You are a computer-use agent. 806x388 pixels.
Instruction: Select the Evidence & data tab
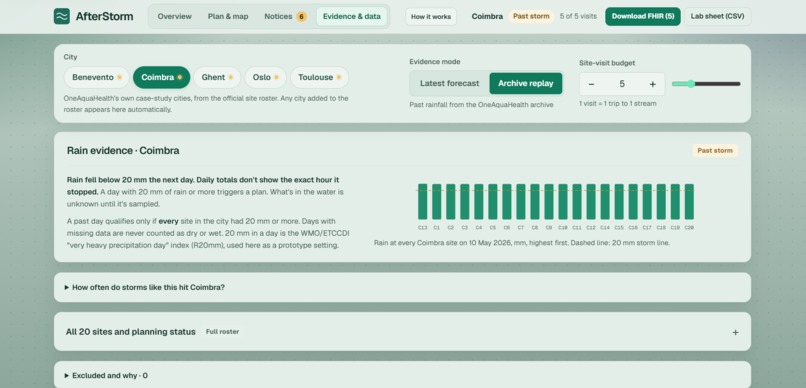pos(352,16)
